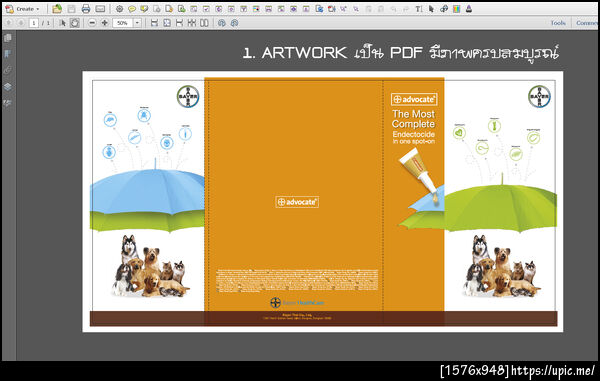The image size is (600, 381).
Task: Show the Attachments paperclip panel
Action: tap(8, 70)
